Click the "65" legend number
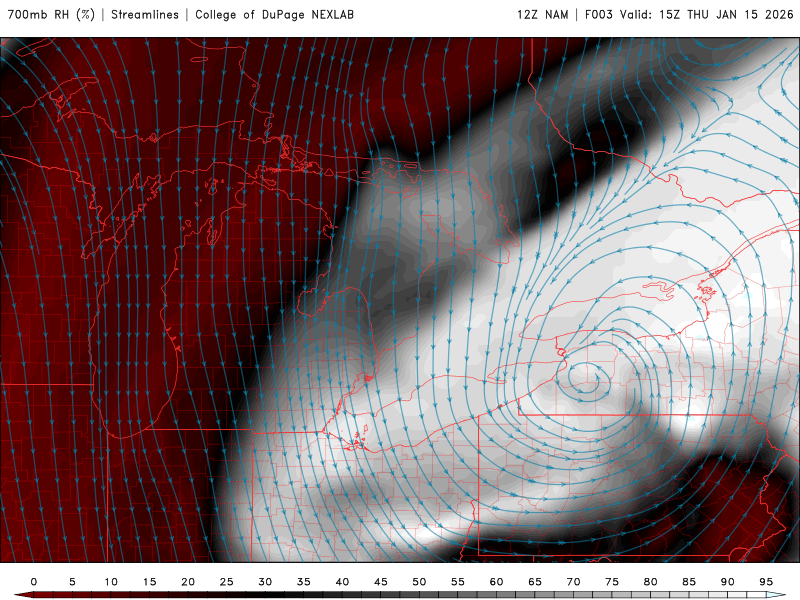Screen dimensions: 800x600 (x=535, y=582)
